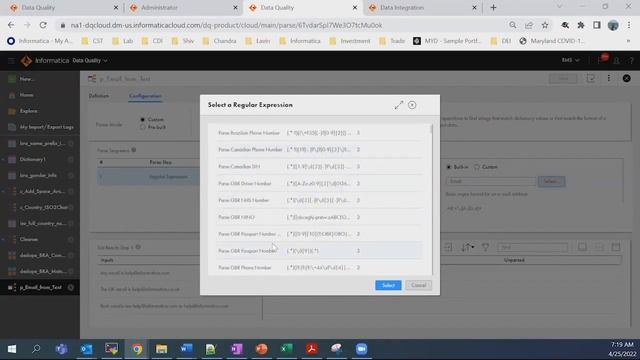640x360 pixels.
Task: Open the hamburger navigation menu
Action: pyautogui.click(x=11, y=61)
